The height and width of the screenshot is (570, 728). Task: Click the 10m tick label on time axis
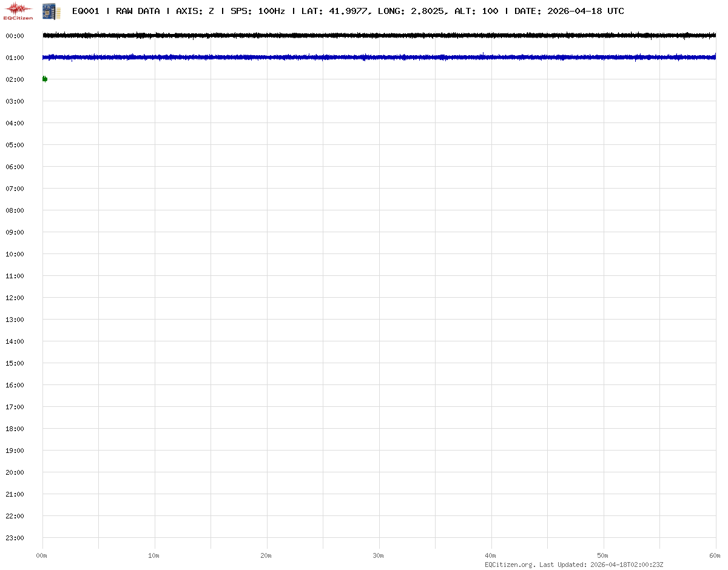tap(154, 555)
